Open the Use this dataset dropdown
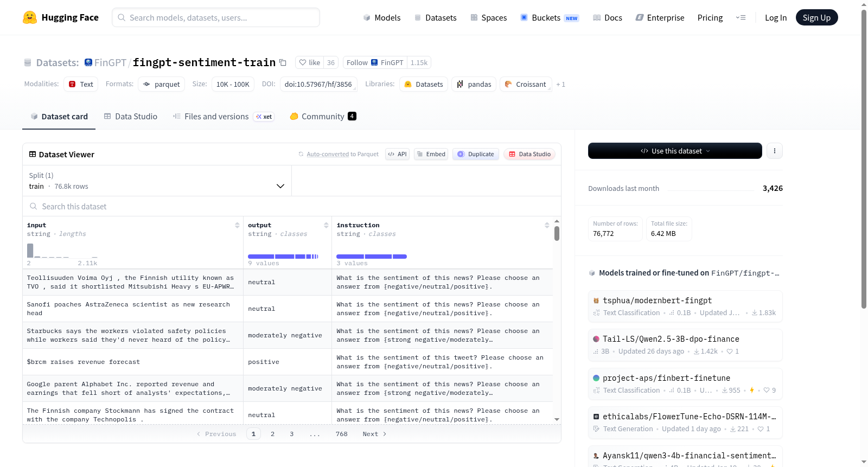The image size is (868, 467). [675, 151]
